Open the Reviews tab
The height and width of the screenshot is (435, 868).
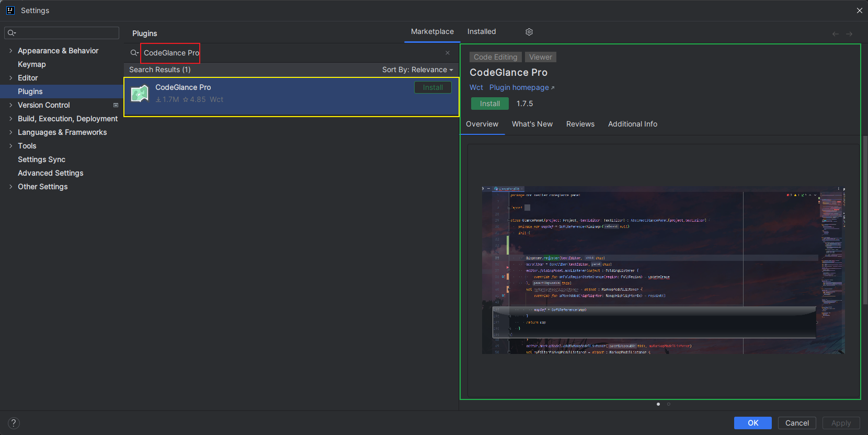[x=580, y=124]
